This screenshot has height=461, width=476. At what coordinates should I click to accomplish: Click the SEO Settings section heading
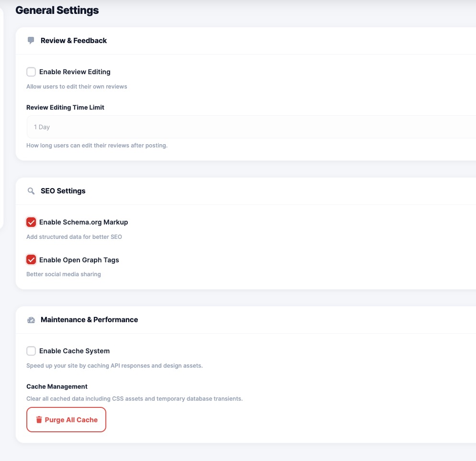(63, 191)
